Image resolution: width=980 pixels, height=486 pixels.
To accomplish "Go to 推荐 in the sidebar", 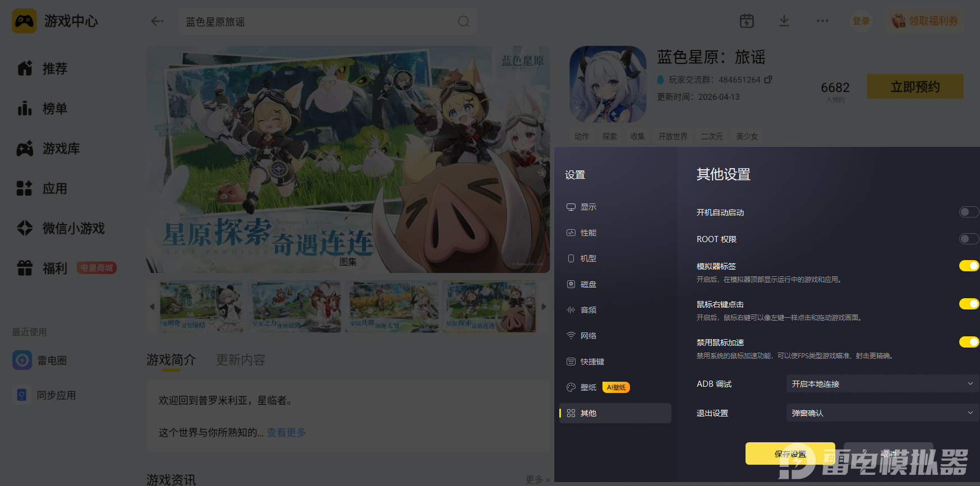I will [x=43, y=68].
